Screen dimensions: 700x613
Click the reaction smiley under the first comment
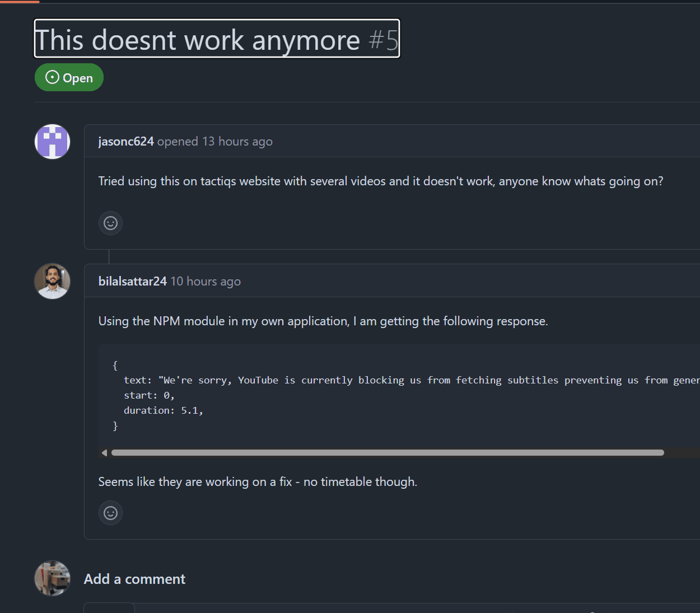(x=110, y=223)
